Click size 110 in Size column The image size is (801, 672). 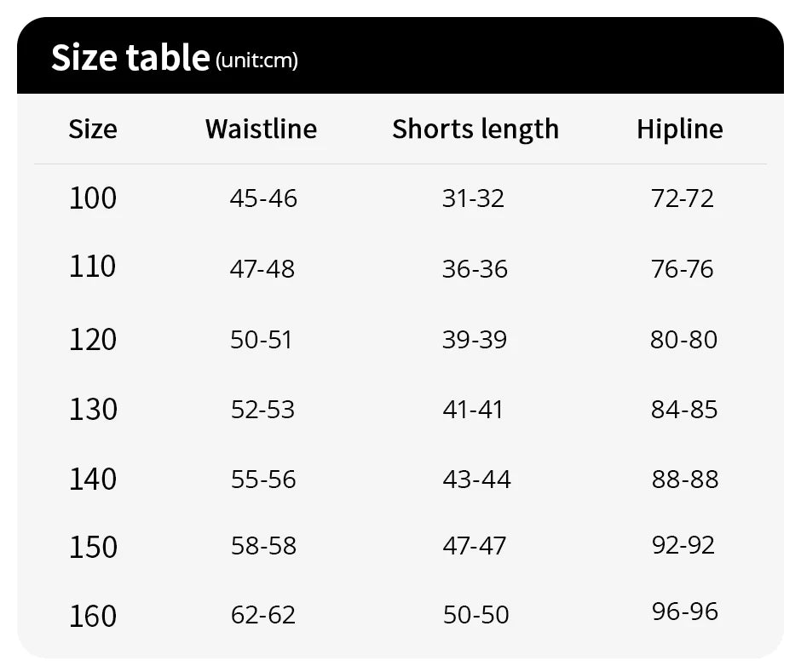(x=93, y=267)
